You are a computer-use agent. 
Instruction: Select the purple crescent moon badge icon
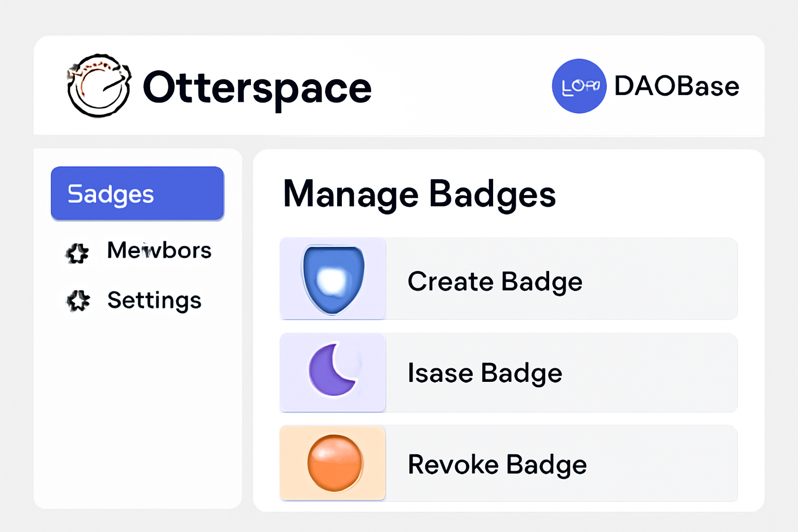(332, 372)
